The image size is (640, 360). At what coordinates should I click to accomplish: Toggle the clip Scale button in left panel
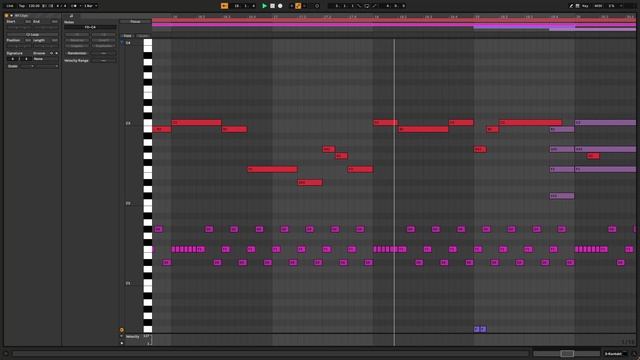pos(13,66)
